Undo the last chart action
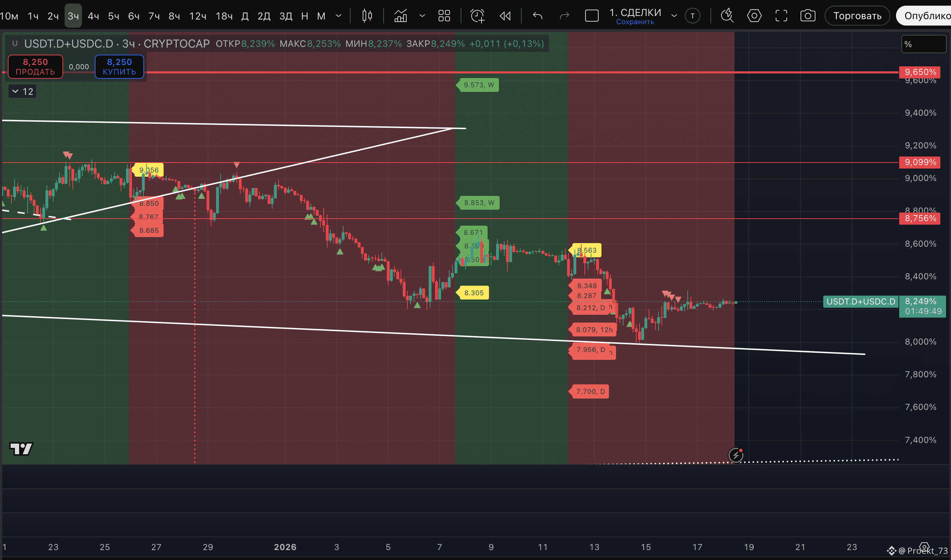 (x=537, y=16)
